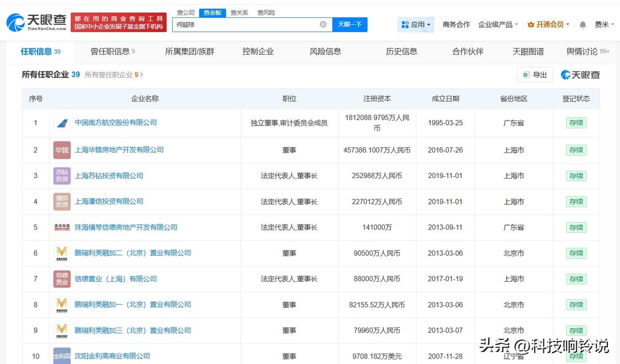Open the 风险信息 tab
620x364 pixels.
[325, 51]
